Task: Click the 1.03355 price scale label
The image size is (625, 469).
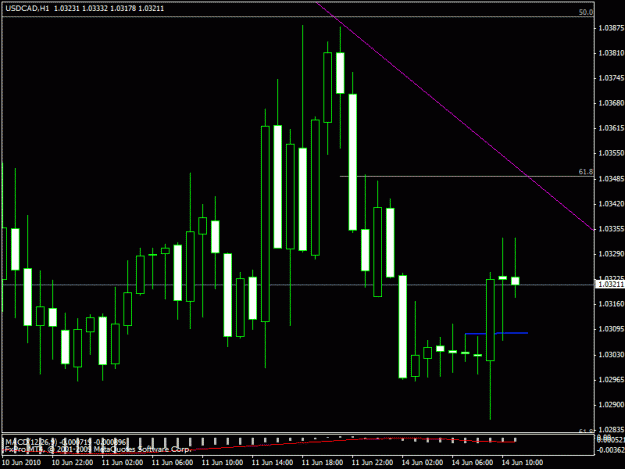Action: 611,229
